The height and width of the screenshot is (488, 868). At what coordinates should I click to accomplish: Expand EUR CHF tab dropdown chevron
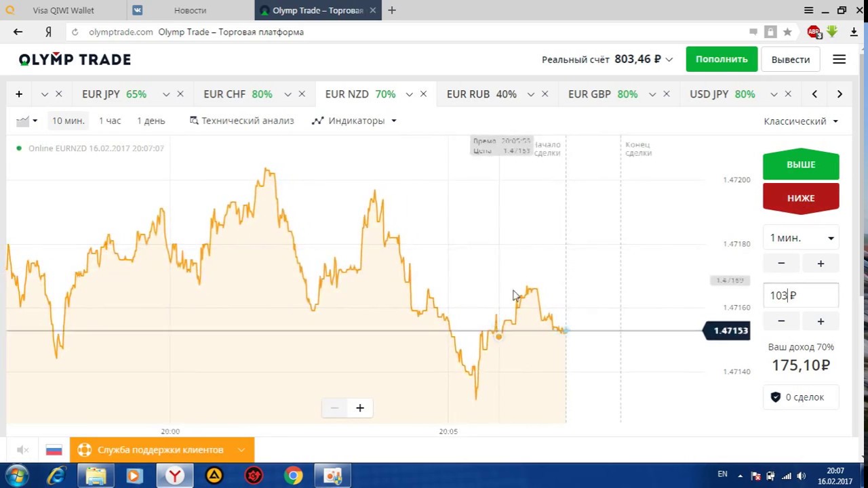coord(288,94)
